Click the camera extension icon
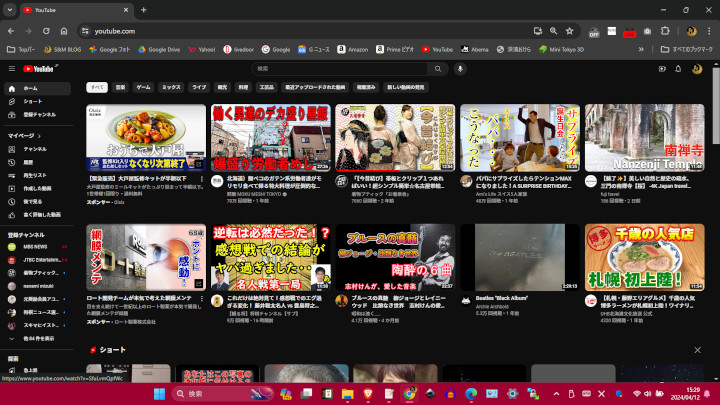The width and height of the screenshot is (720, 405). point(647,31)
